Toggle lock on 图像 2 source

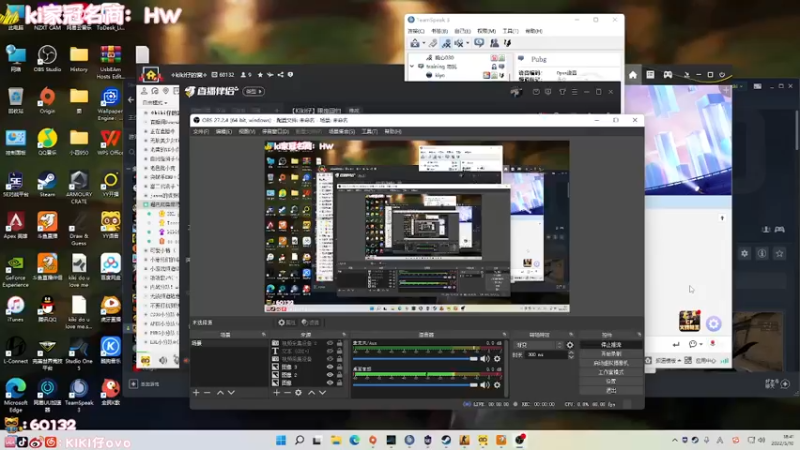tap(339, 375)
